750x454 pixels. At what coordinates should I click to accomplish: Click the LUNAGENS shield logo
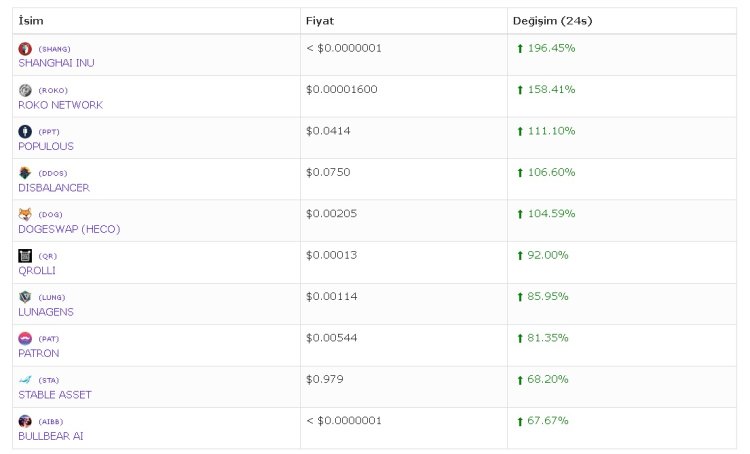[25, 297]
